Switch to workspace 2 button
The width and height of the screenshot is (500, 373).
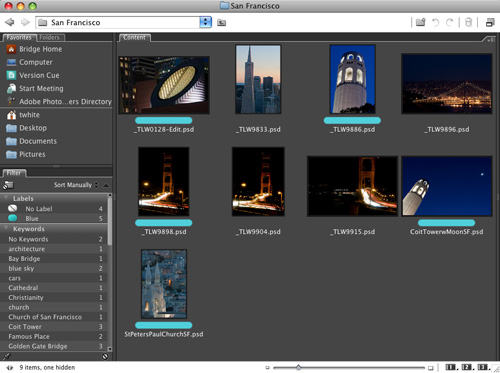pos(467,367)
